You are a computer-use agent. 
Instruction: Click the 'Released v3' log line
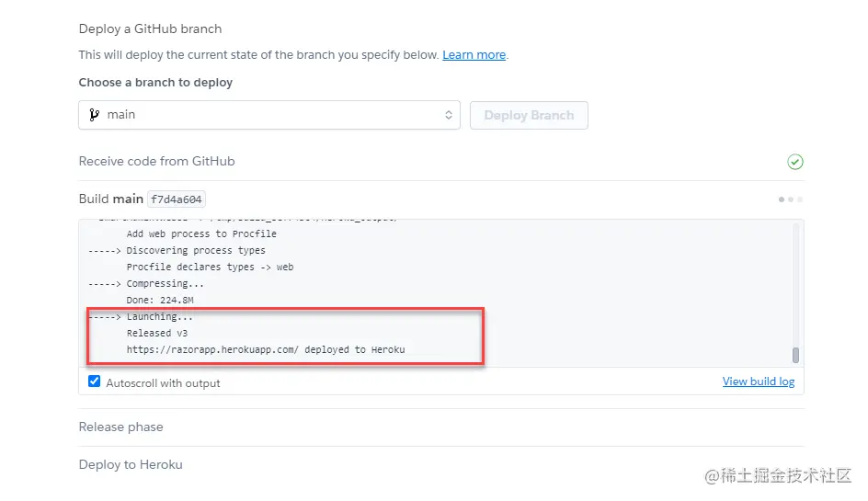coord(157,334)
